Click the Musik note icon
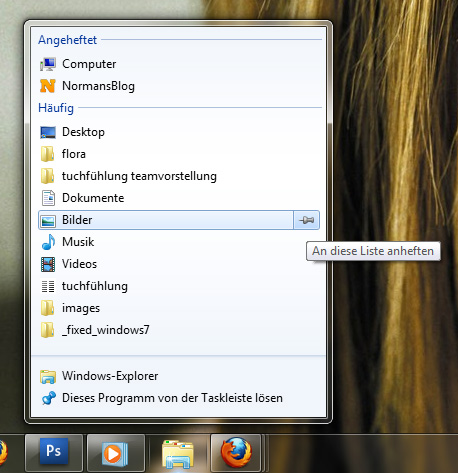This screenshot has height=473, width=458. click(x=48, y=242)
